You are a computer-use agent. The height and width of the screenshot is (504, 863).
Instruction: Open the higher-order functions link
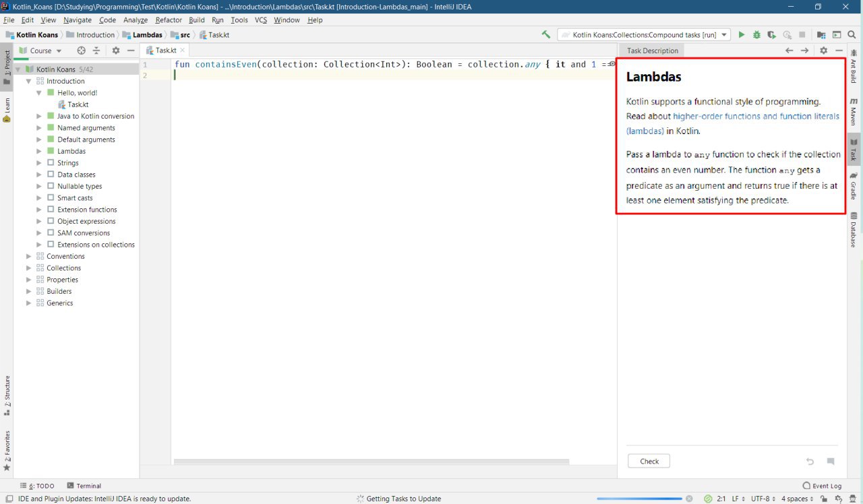click(733, 123)
